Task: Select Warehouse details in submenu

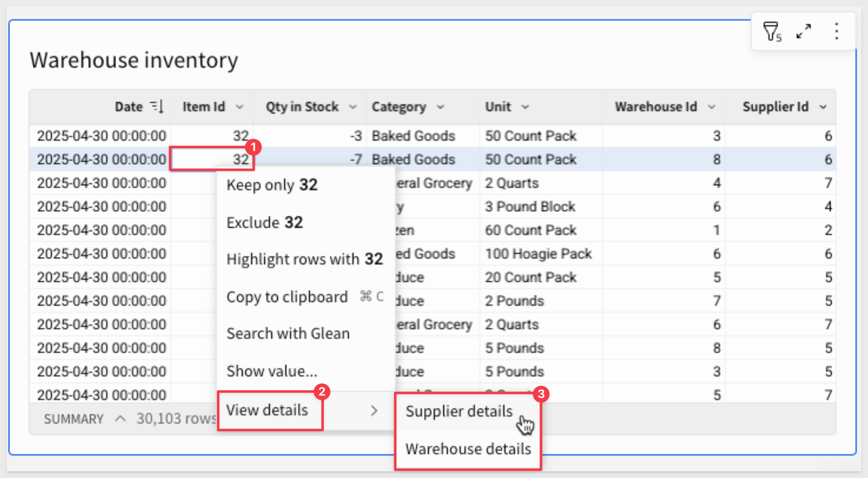Action: click(x=468, y=449)
